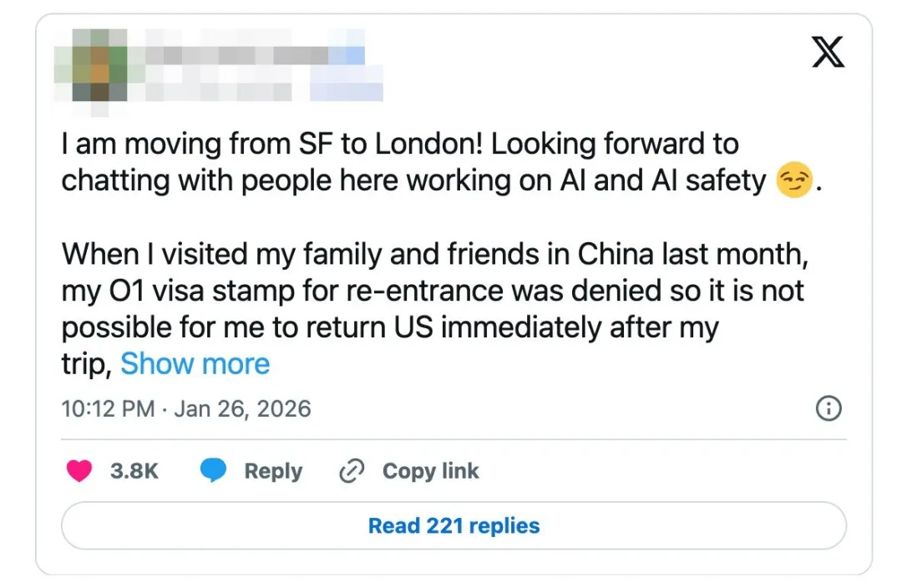This screenshot has width=902, height=588.
Task: Click the blurred verified badge beside the name
Action: coord(352,53)
